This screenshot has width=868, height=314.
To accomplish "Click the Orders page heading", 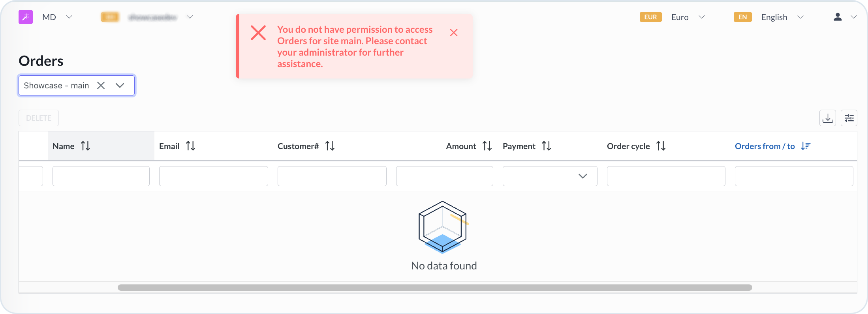I will (41, 61).
